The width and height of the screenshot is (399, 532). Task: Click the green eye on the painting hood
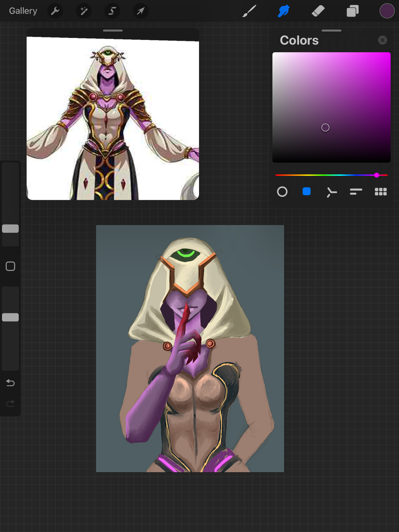point(185,254)
